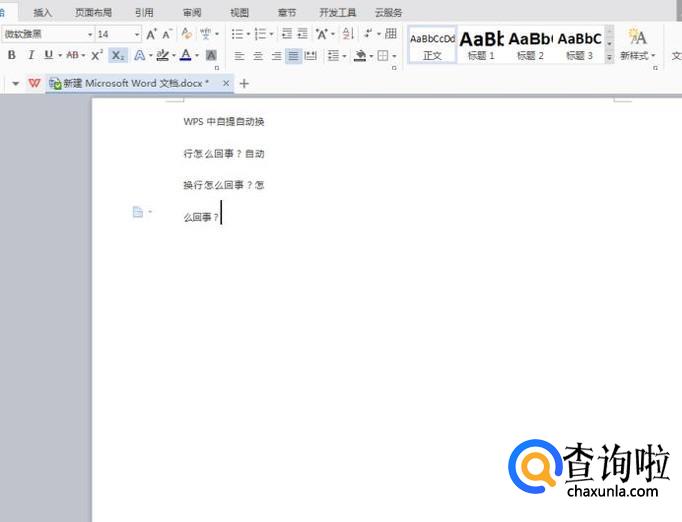Click the insert table grid icon
Viewport: 682px width, 522px height.
click(391, 33)
